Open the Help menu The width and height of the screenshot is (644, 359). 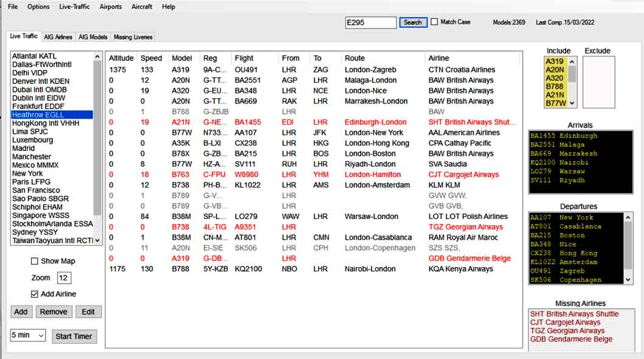168,7
